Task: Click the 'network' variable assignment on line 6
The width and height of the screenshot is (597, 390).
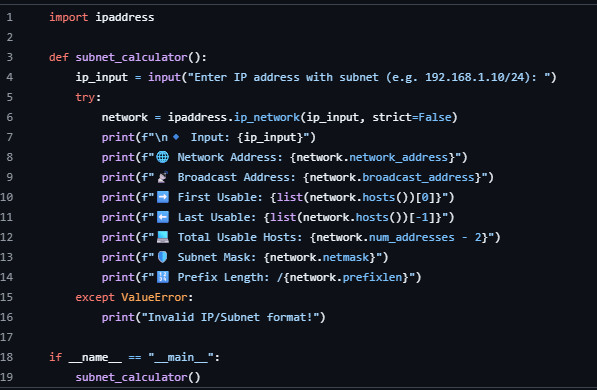Action: [x=125, y=117]
